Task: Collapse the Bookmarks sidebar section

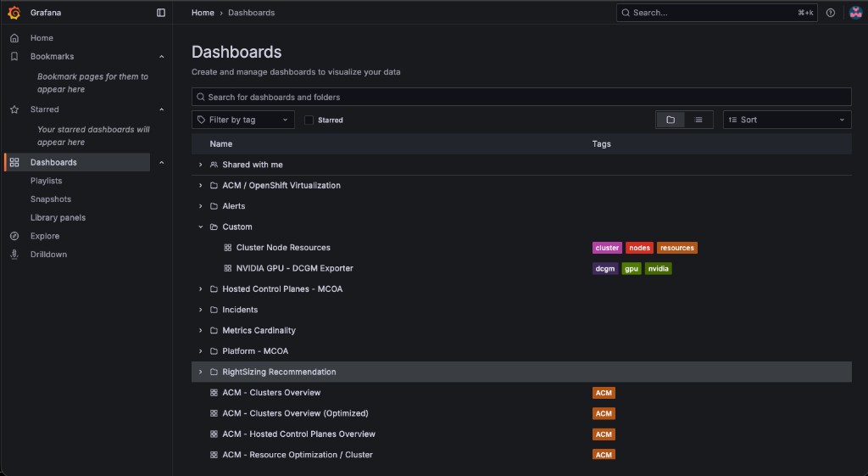Action: (162, 57)
